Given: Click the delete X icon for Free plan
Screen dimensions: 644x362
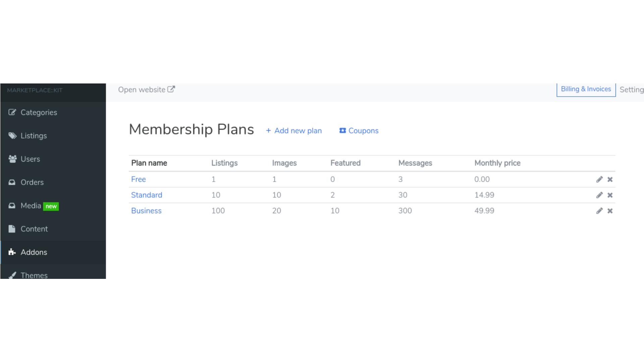Looking at the screenshot, I should point(610,179).
